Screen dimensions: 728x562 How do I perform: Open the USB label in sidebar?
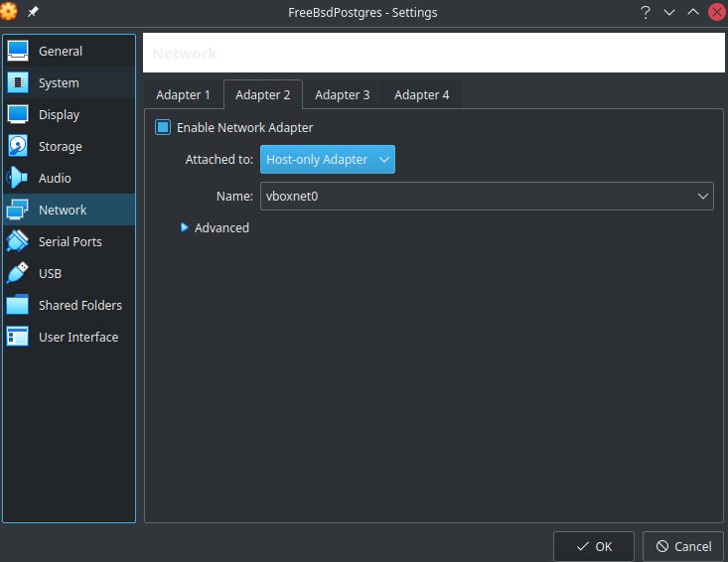pyautogui.click(x=50, y=273)
